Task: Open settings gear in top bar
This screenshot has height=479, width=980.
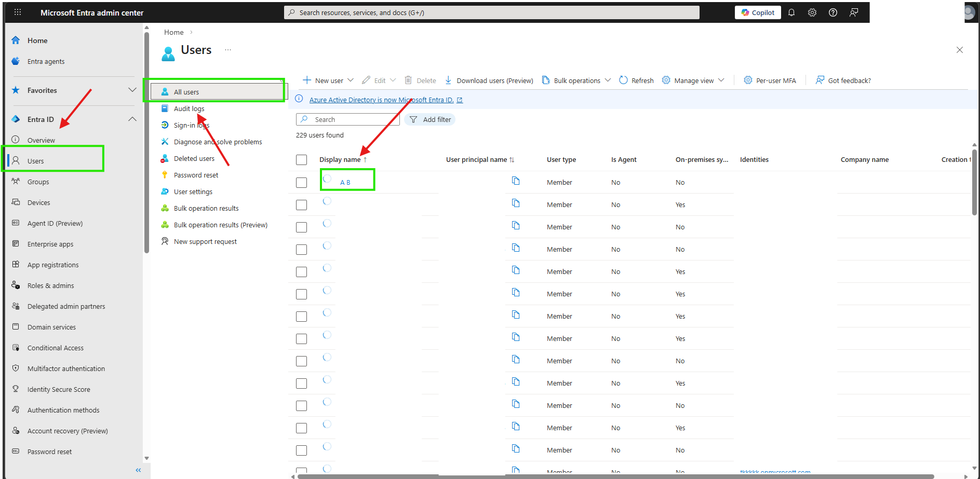Action: (812, 12)
